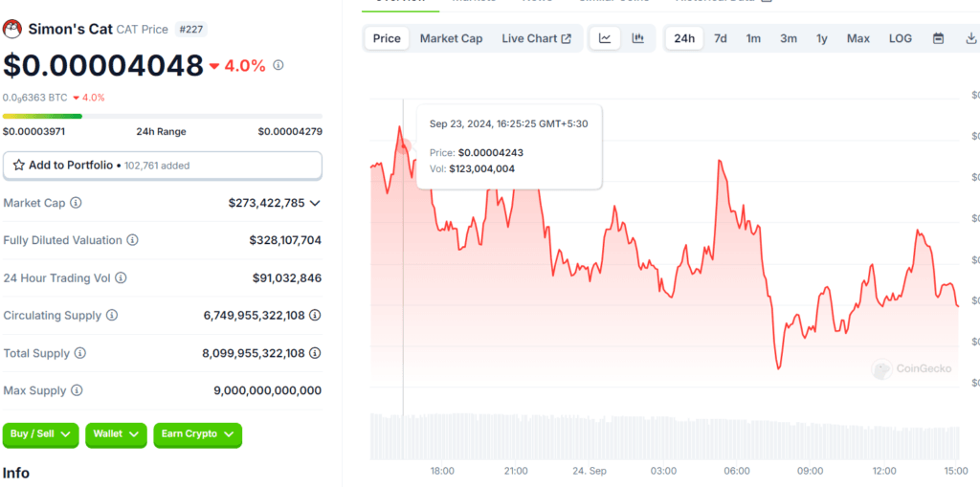This screenshot has width=980, height=487.
Task: Click info icon after 8,099,955,322,108 value
Action: click(316, 353)
